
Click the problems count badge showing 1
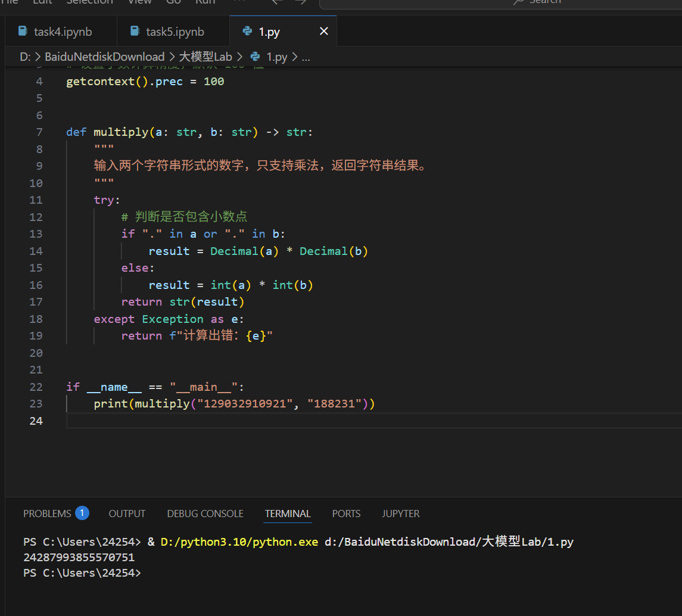[83, 512]
